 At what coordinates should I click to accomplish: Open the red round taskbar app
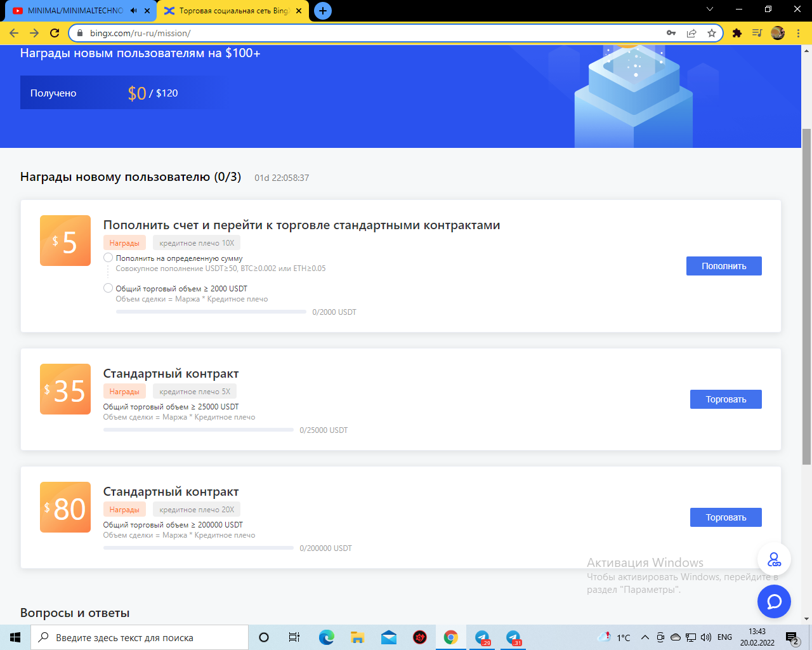point(419,637)
